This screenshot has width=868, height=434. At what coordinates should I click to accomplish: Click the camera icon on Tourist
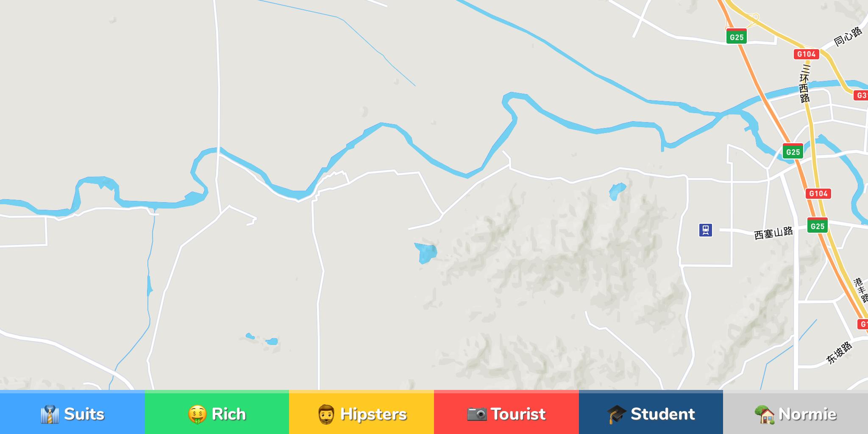(x=477, y=414)
